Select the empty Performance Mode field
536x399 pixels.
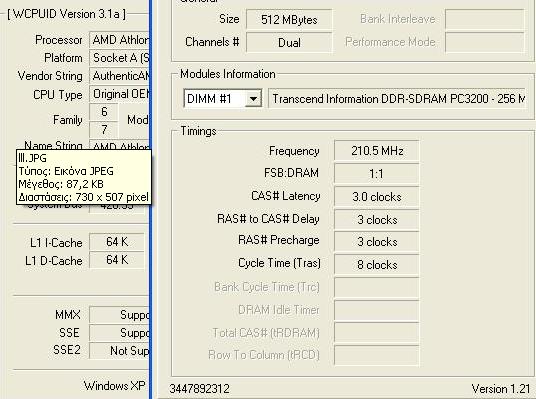click(485, 43)
